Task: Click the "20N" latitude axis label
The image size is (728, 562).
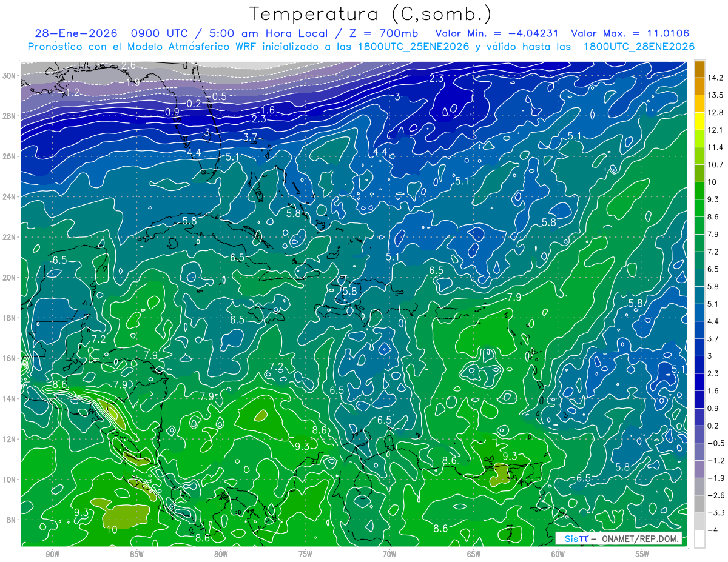Action: (x=10, y=277)
